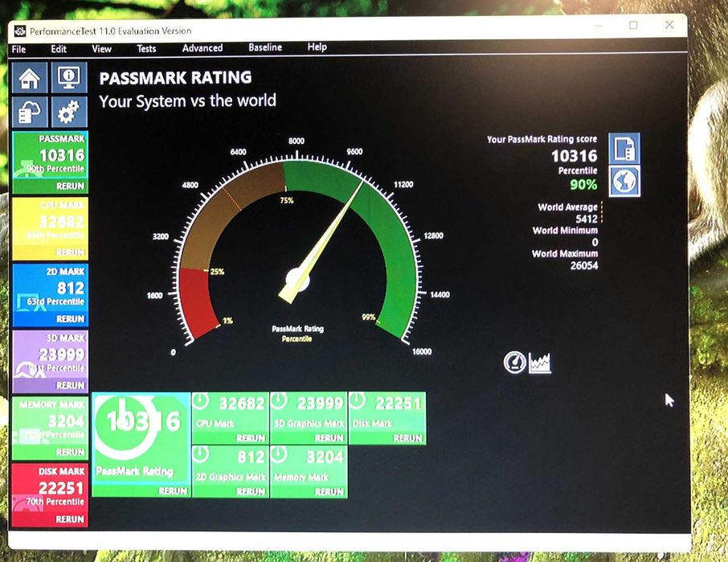Image resolution: width=728 pixels, height=562 pixels.
Task: Open the Baseline menu
Action: coord(265,47)
